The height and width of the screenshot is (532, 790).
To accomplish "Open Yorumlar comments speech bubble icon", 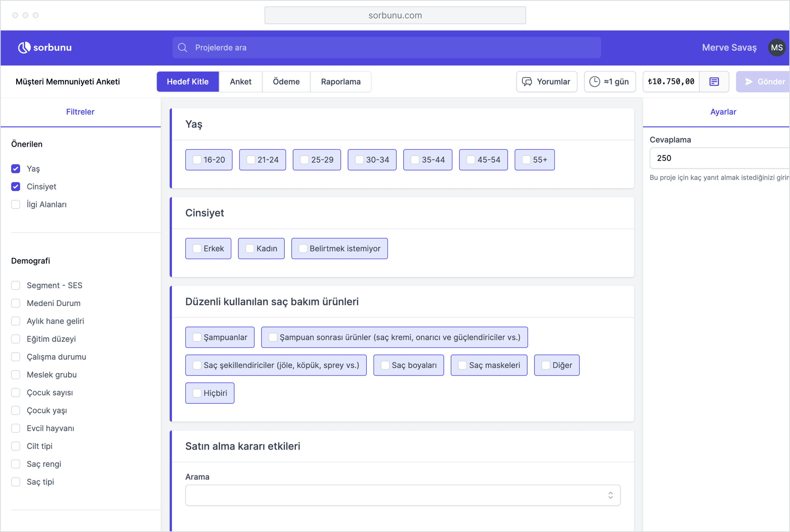I will click(527, 82).
